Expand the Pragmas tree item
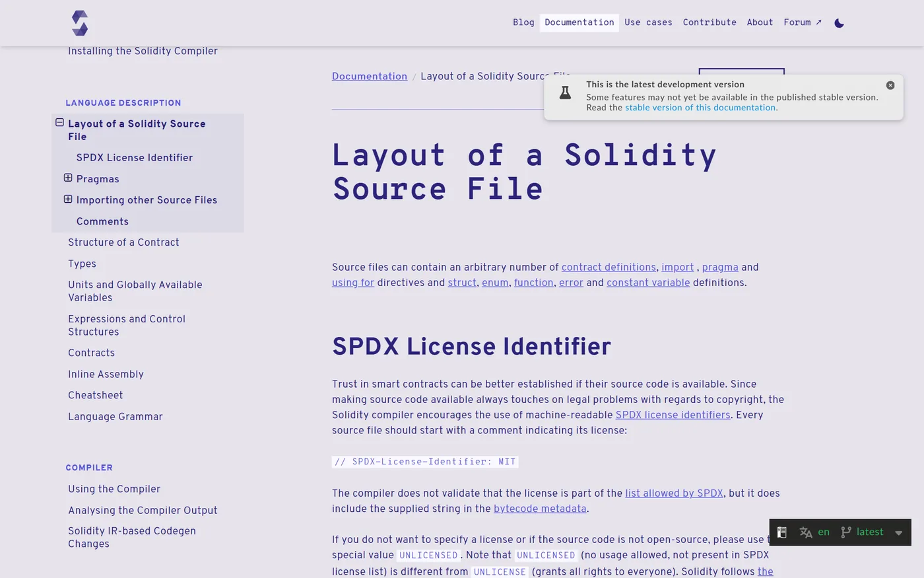Viewport: 924px width, 578px height. tap(68, 178)
